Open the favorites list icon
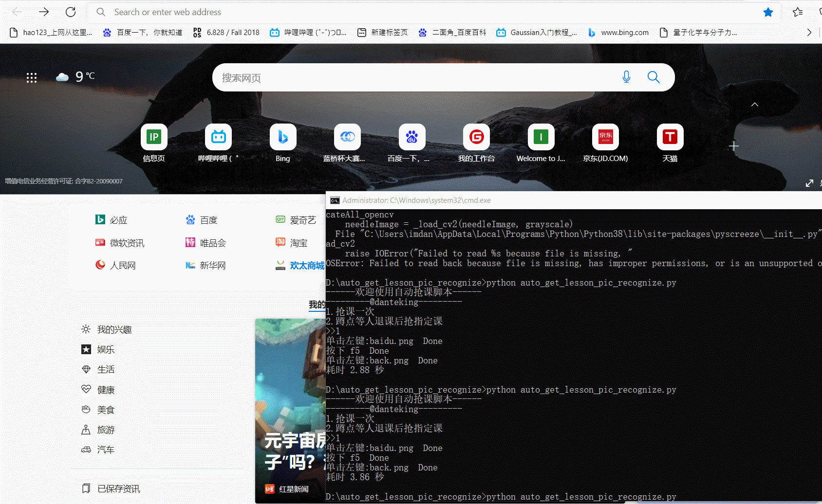Image resolution: width=822 pixels, height=504 pixels. (x=797, y=12)
